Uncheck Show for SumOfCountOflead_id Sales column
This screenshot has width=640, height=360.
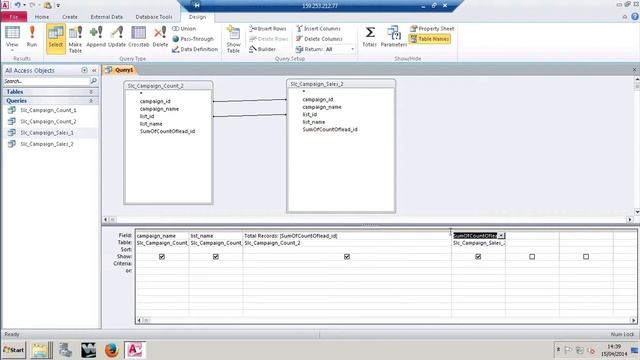tap(478, 257)
